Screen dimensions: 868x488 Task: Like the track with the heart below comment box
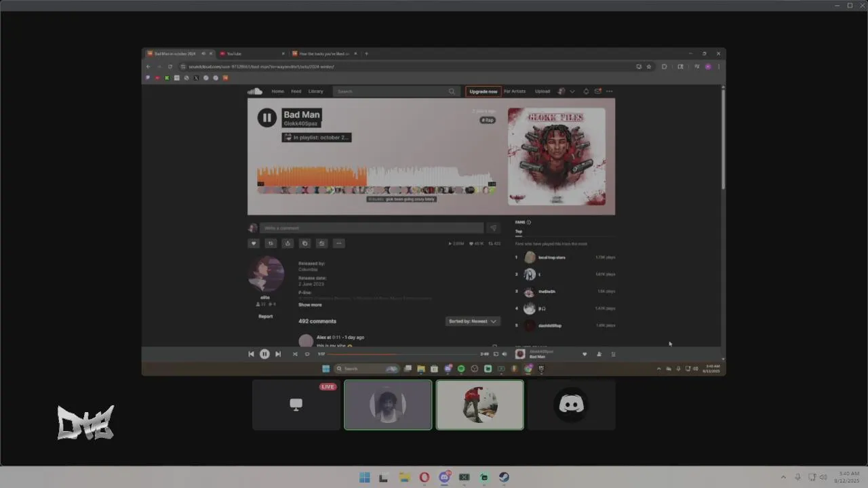tap(254, 243)
